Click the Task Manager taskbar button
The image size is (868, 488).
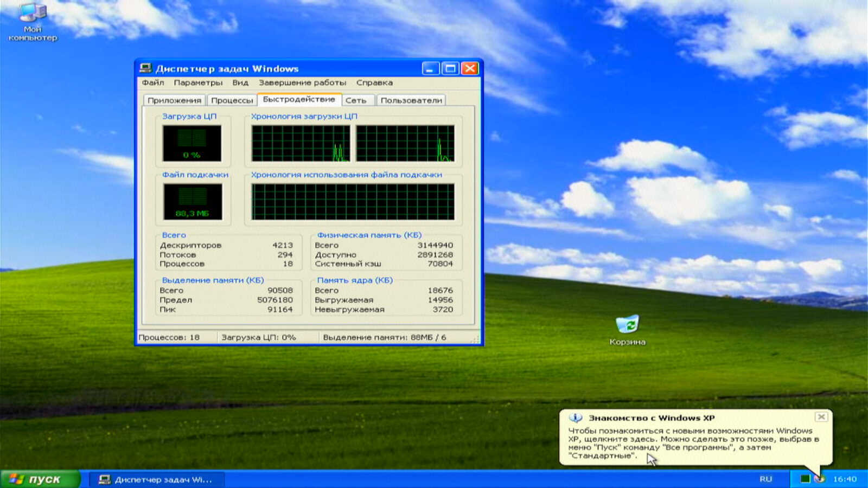coord(156,479)
